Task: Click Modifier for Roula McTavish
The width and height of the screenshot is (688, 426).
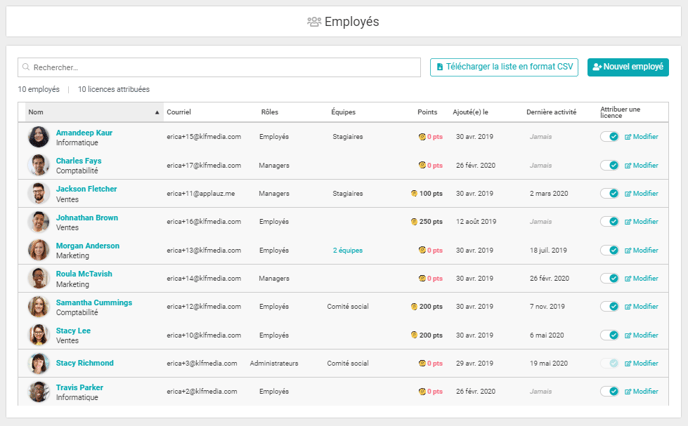Action: pyautogui.click(x=641, y=278)
